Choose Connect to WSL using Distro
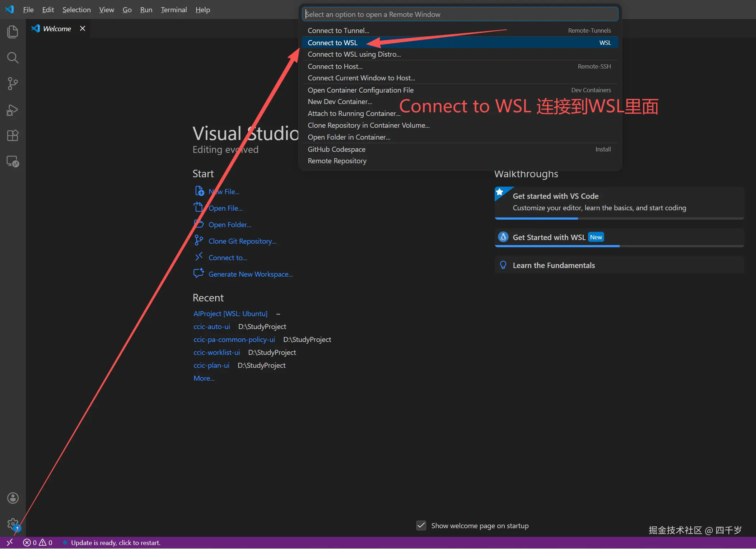756x549 pixels. (354, 54)
